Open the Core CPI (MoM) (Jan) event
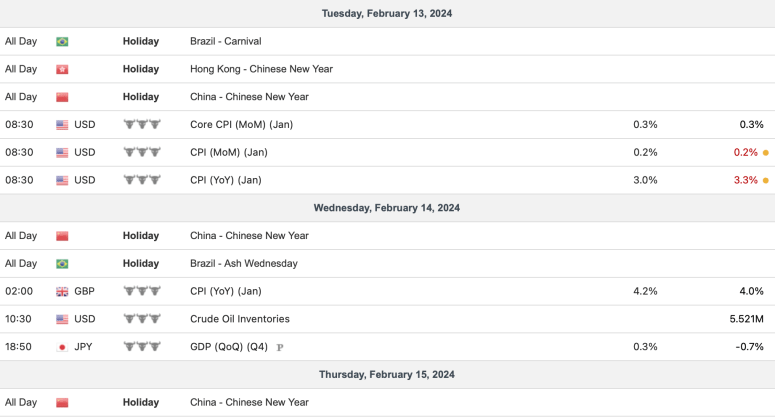 [x=241, y=125]
